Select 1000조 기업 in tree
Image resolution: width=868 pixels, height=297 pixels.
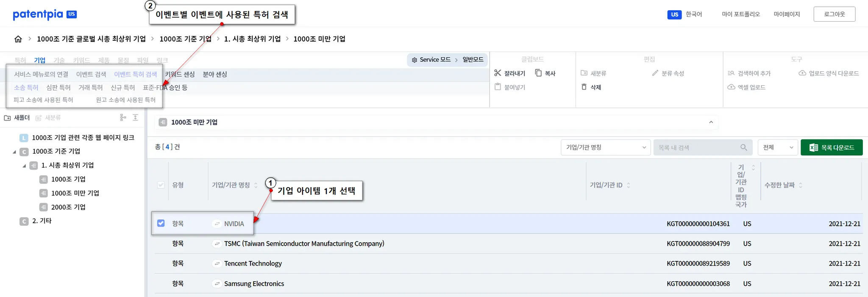[x=68, y=179]
